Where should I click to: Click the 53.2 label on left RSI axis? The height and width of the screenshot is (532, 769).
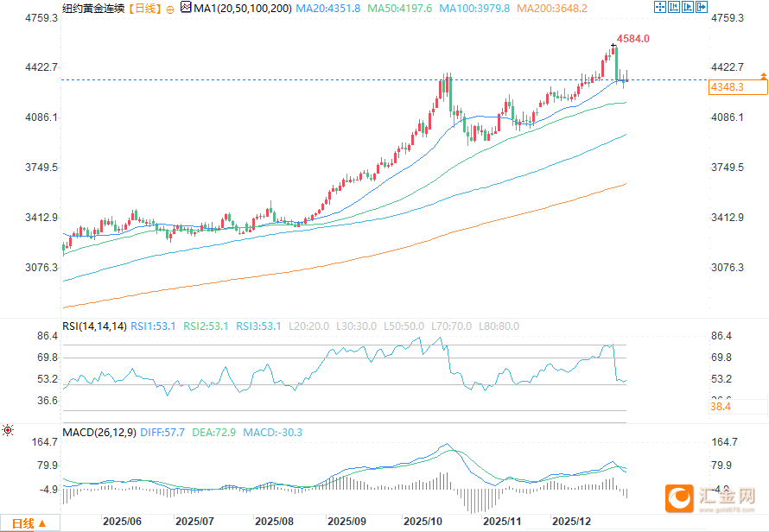(48, 379)
